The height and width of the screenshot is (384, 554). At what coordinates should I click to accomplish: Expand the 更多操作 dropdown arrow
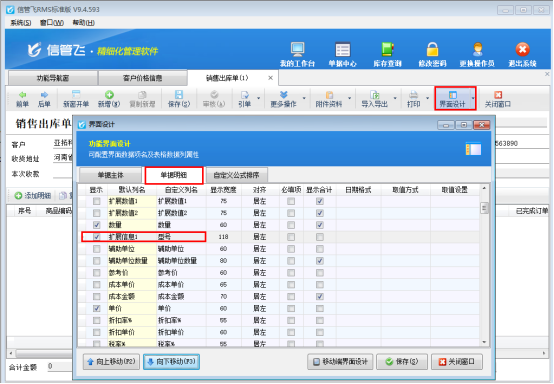(x=304, y=98)
